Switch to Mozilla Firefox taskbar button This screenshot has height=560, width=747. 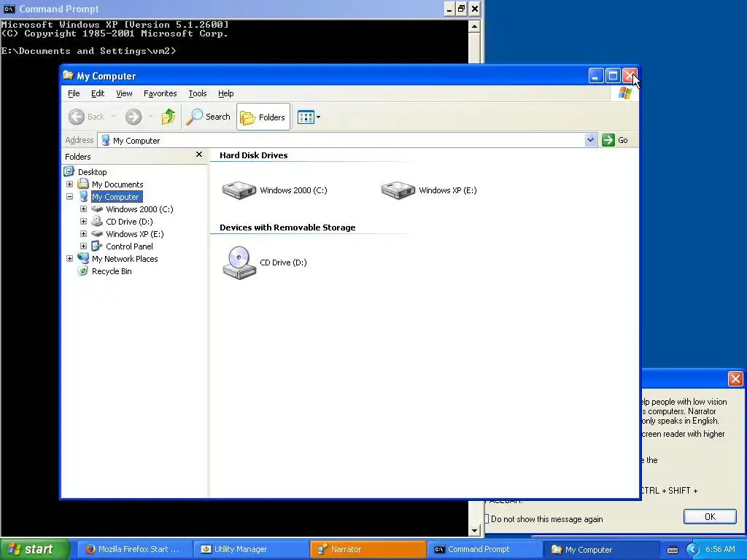pyautogui.click(x=133, y=549)
